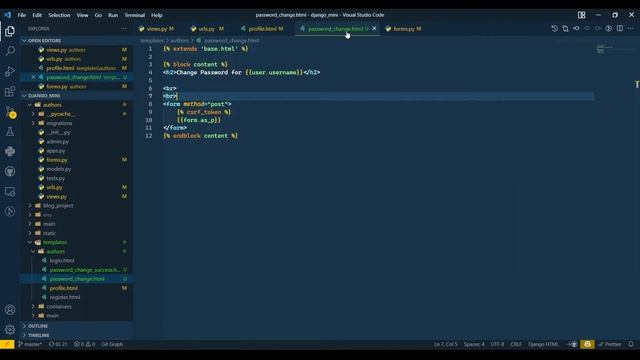Click the open changes icon in editor toolbar
640x360 pixels.
pyautogui.click(x=565, y=29)
